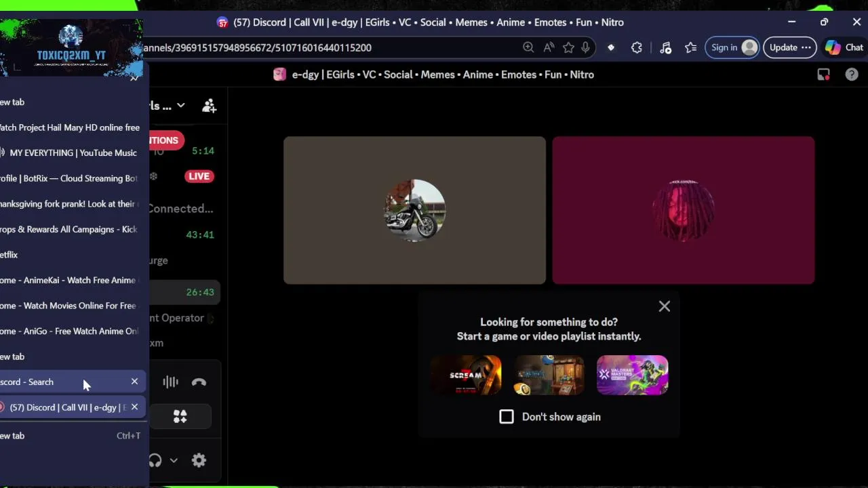Add this page to favorites star
This screenshot has height=488, width=868.
point(568,47)
